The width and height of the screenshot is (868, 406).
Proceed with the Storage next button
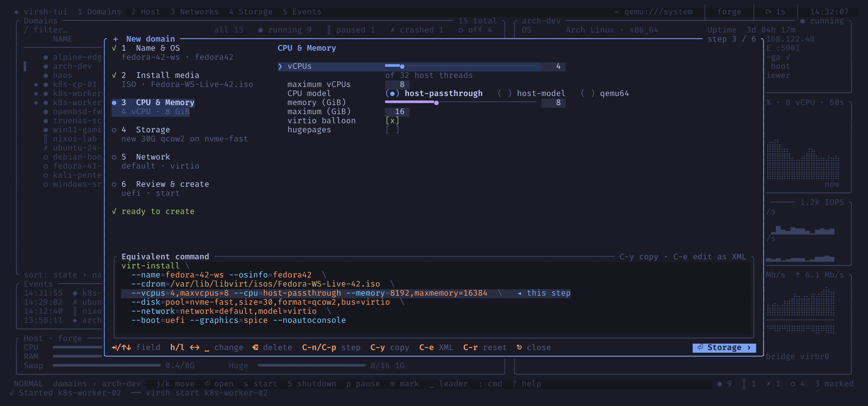click(x=724, y=347)
